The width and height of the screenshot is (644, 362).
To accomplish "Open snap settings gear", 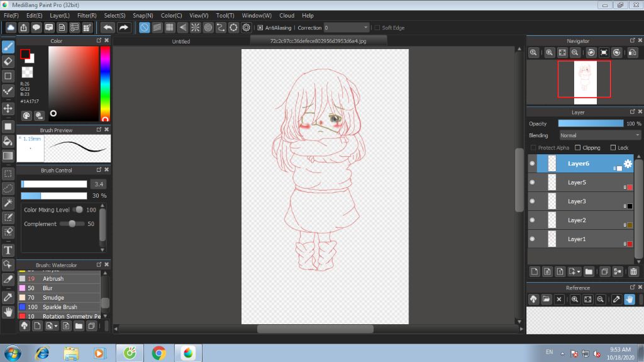I will [x=246, y=28].
